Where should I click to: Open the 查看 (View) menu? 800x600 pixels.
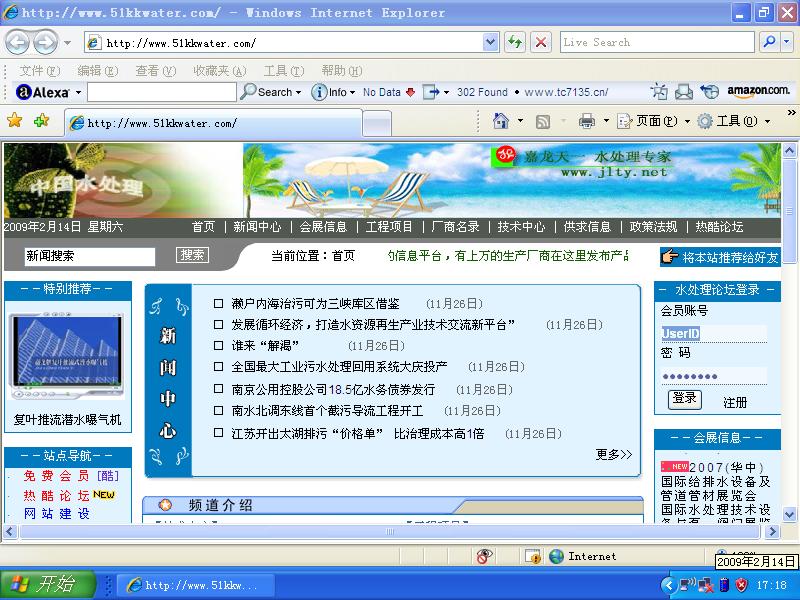pos(155,71)
